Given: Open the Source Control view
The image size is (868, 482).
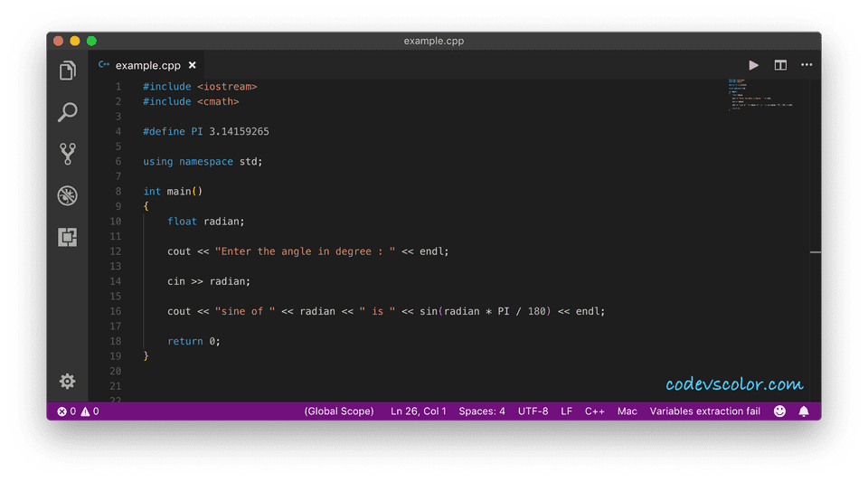Looking at the screenshot, I should click(x=68, y=154).
